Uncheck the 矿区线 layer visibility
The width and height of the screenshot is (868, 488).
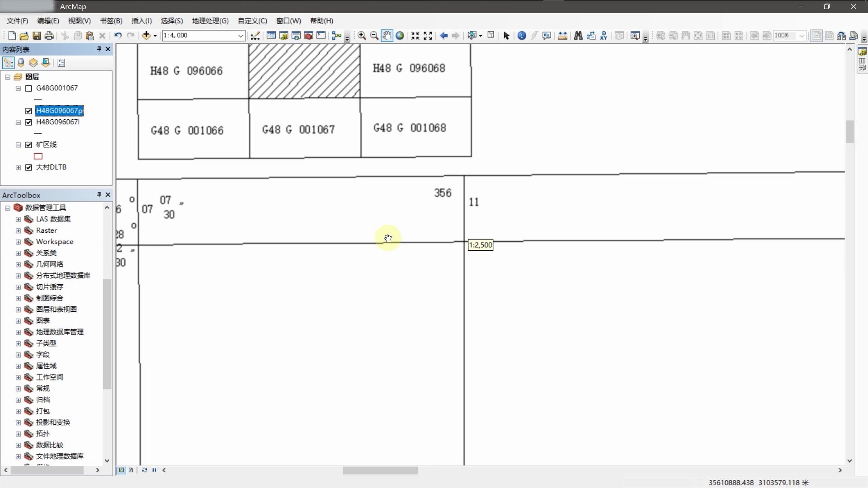(29, 145)
